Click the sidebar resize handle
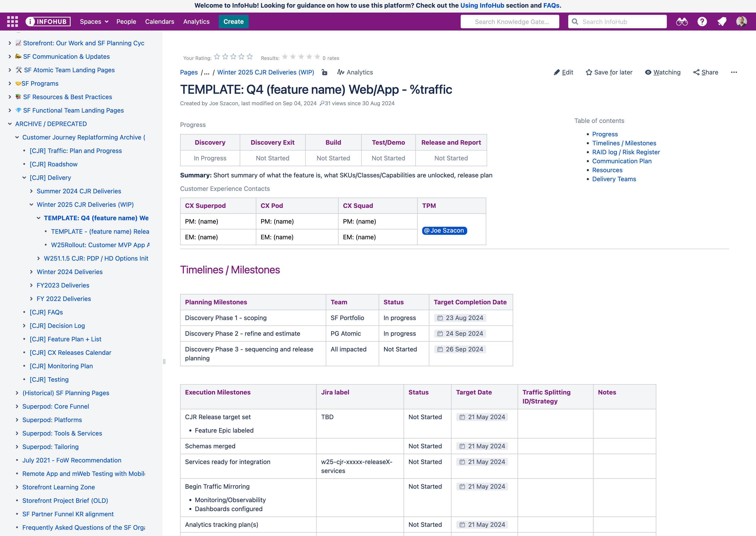756x536 pixels. (x=164, y=361)
